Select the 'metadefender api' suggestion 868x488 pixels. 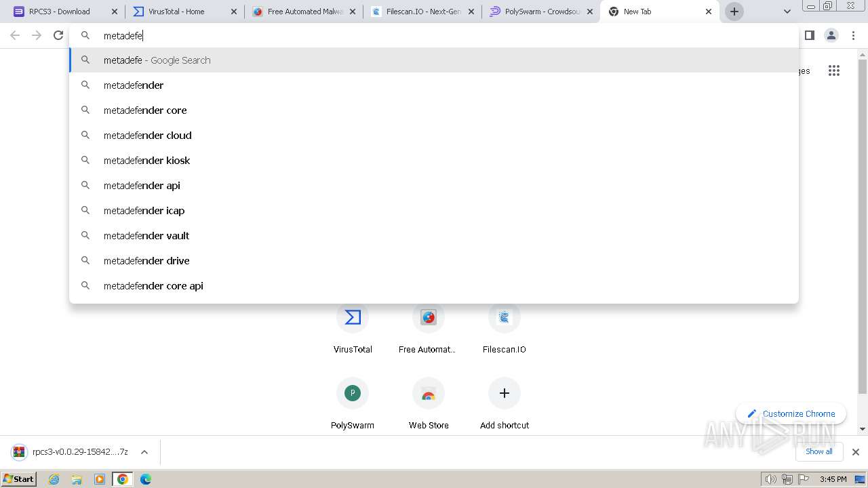[434, 186]
